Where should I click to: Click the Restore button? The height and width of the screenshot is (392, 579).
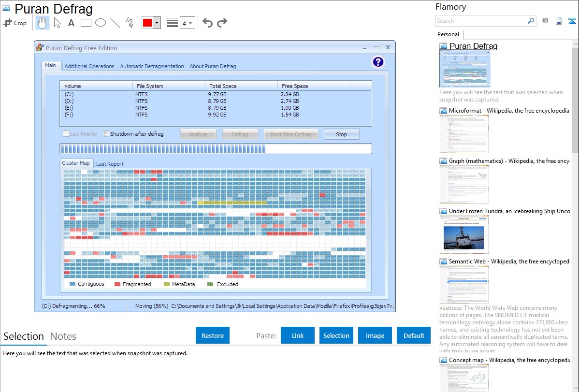point(213,335)
